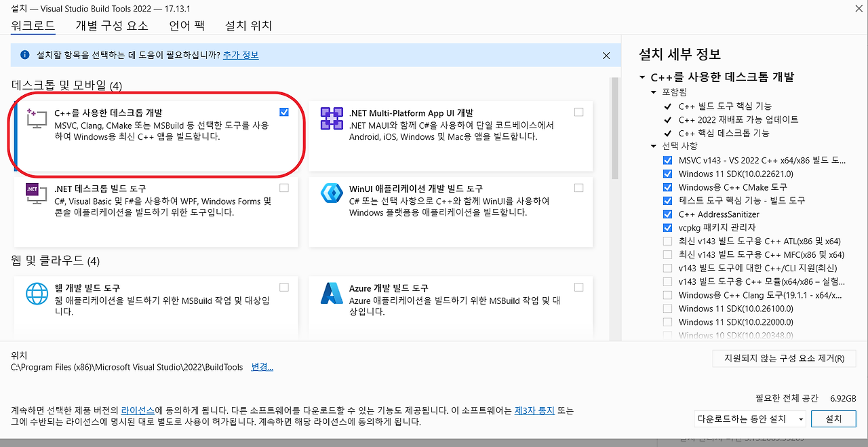Uncheck MSVC v143 - VS 2022 C++ option

pyautogui.click(x=667, y=160)
